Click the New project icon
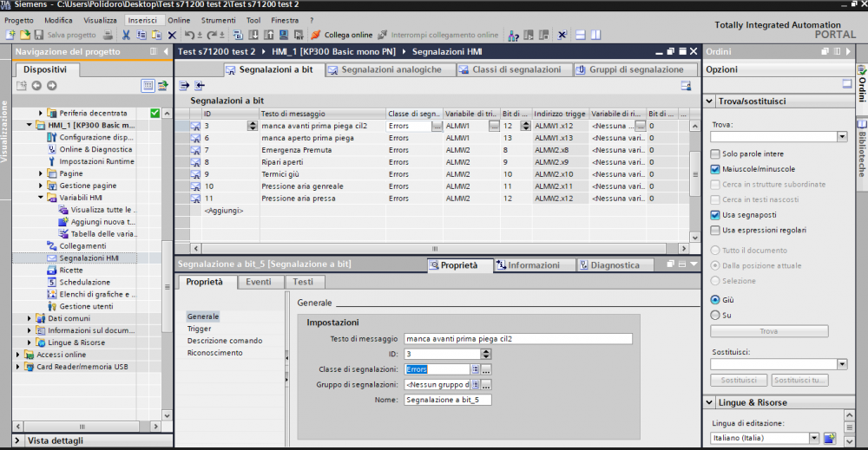The width and height of the screenshot is (868, 450). 10,35
